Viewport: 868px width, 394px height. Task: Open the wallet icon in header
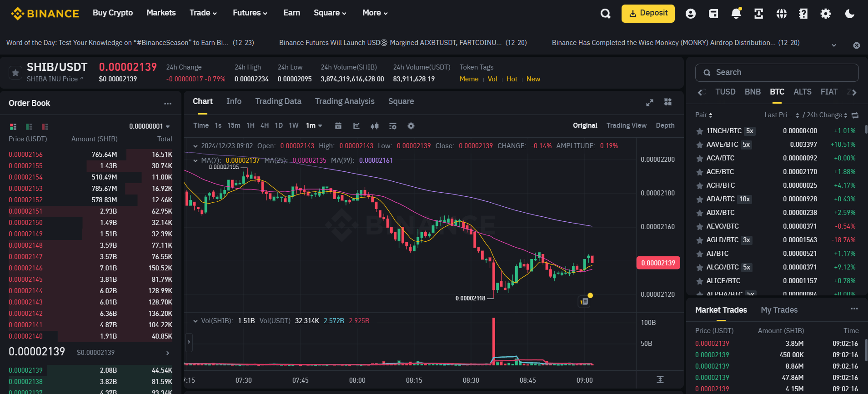[713, 14]
